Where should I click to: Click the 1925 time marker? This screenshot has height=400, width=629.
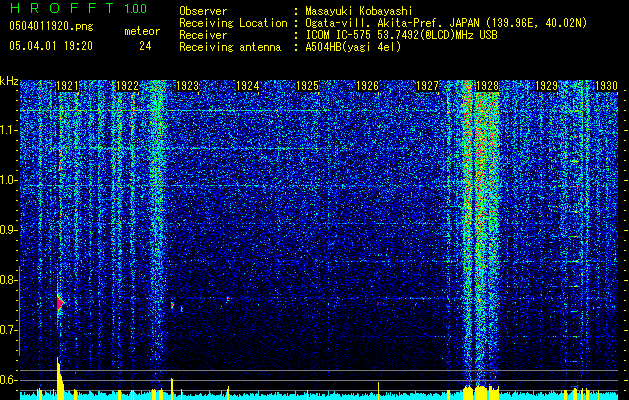(307, 86)
